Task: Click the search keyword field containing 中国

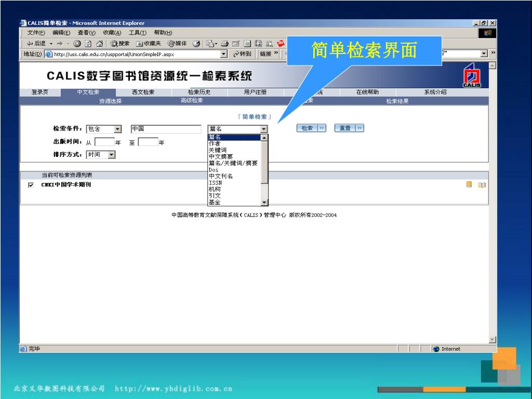Action: (166, 129)
